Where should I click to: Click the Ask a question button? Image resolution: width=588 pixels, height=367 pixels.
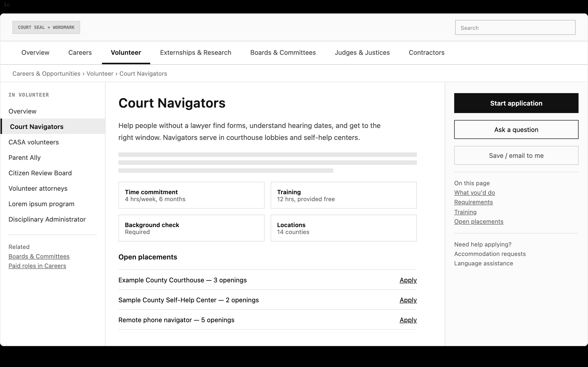point(516,129)
